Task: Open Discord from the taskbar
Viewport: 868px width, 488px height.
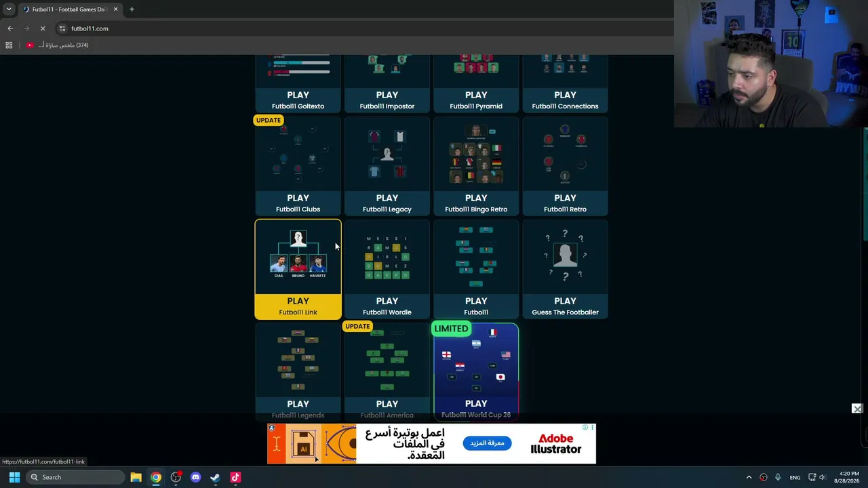Action: (x=196, y=477)
